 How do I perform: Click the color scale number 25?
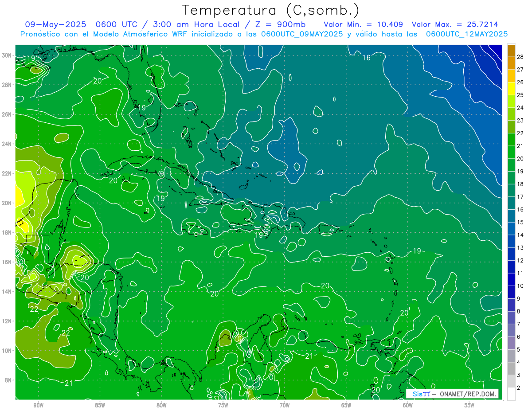coord(520,95)
